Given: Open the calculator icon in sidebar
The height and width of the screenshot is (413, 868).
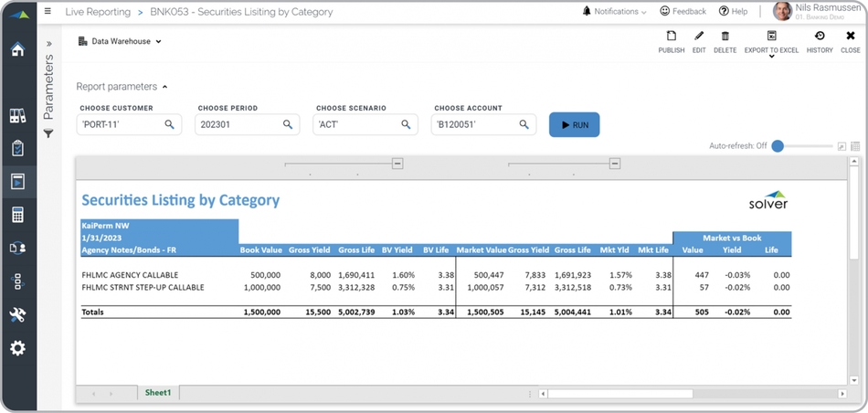Looking at the screenshot, I should point(17,215).
